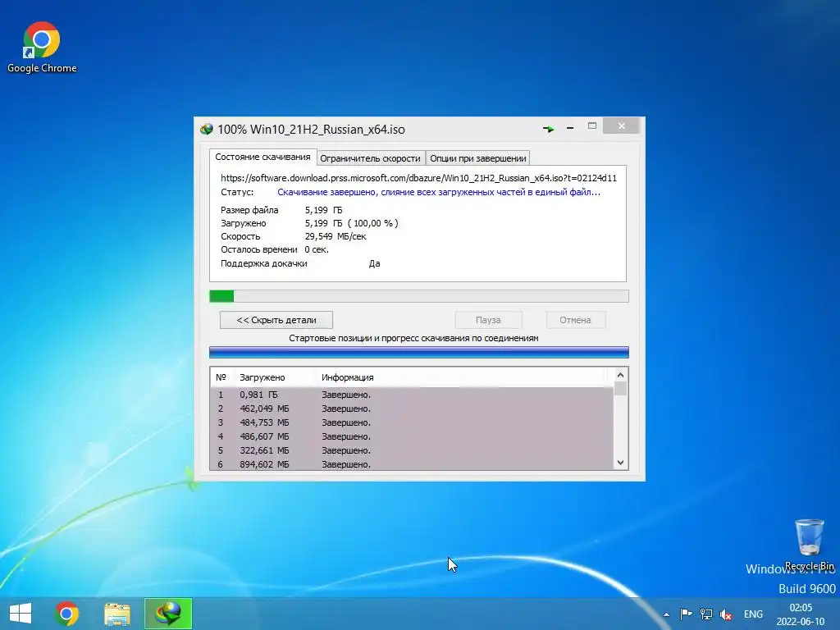Click the Отмена button

(x=575, y=320)
